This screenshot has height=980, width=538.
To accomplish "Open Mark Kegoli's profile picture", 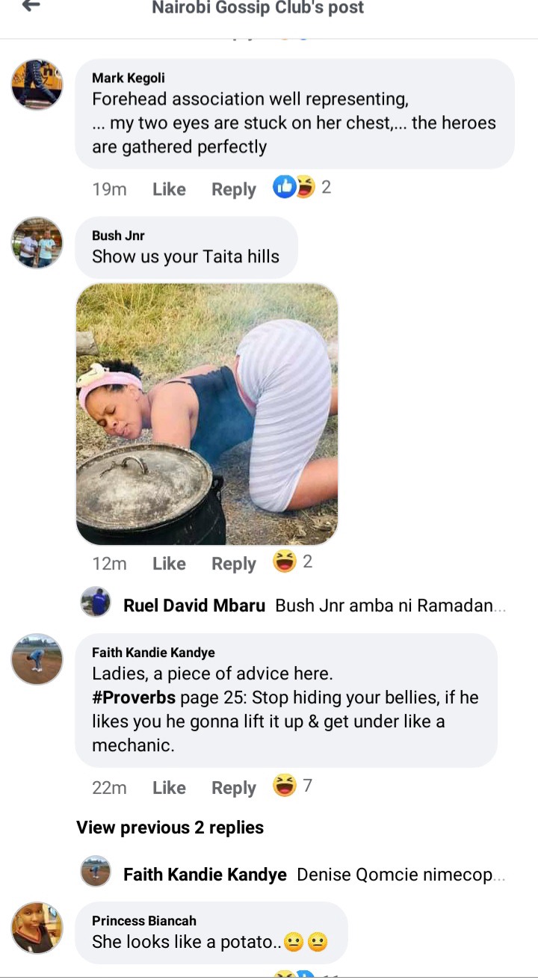I will point(37,84).
